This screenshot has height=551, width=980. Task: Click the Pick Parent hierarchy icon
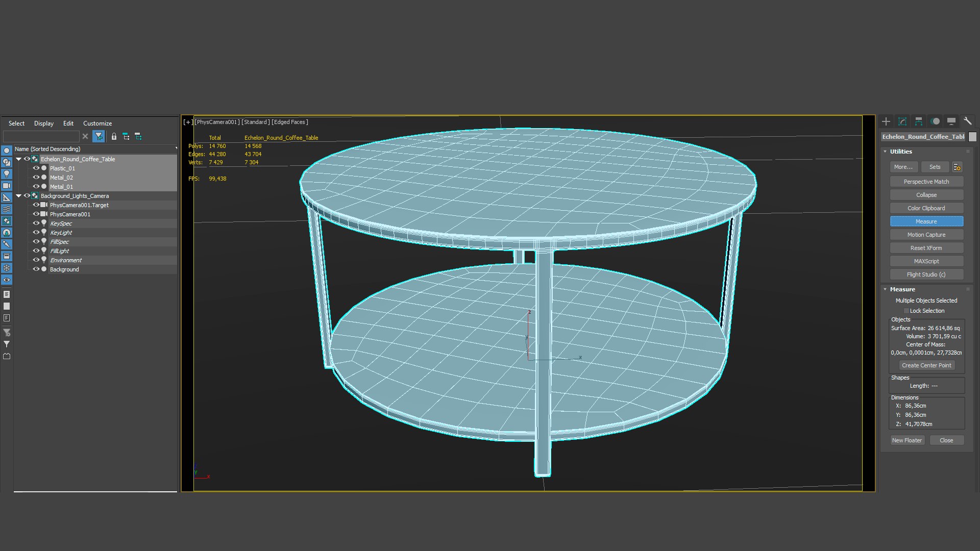[x=126, y=136]
